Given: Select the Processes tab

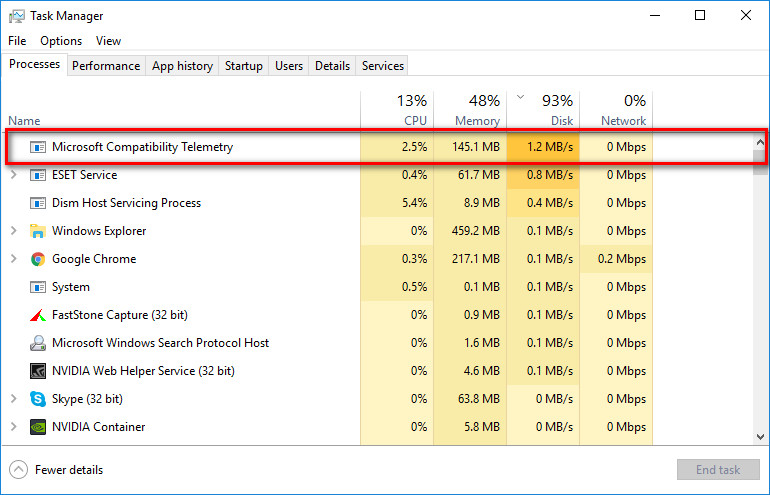Looking at the screenshot, I should click(x=34, y=64).
